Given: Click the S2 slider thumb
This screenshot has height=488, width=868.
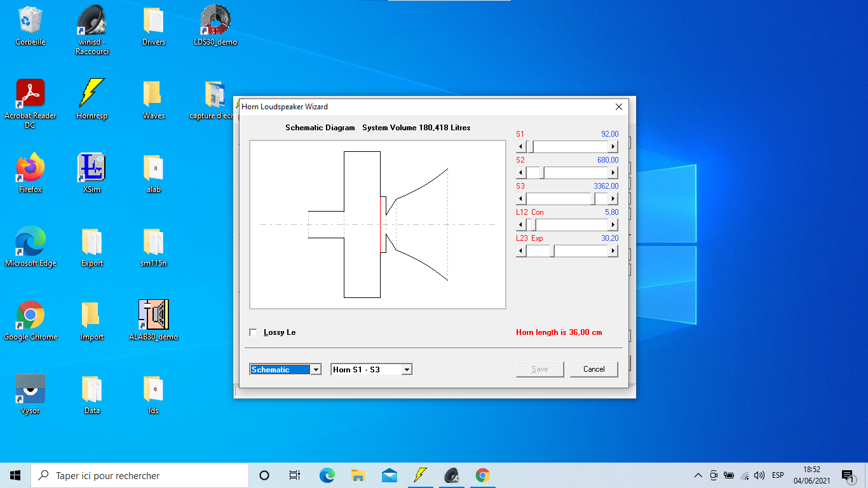Looking at the screenshot, I should tap(541, 172).
